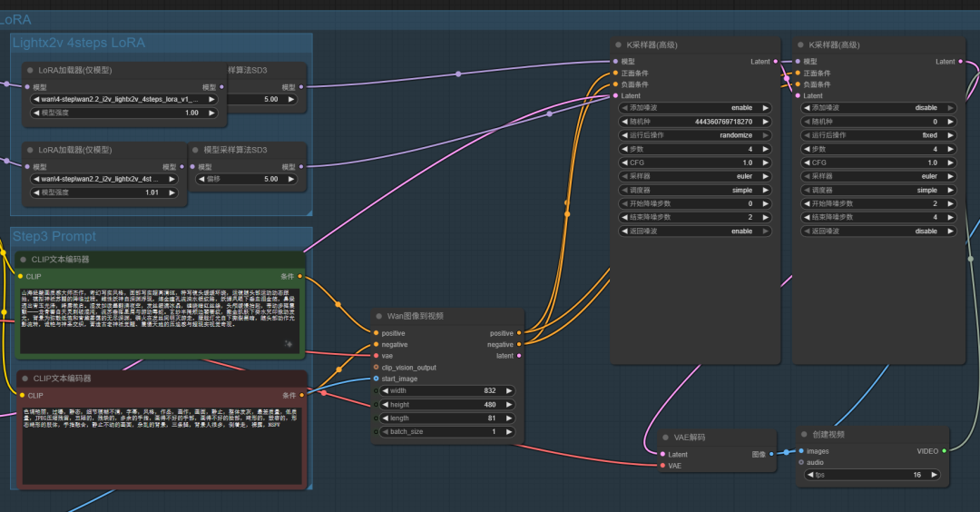Click the VAE input socket on VAE解码

[662, 466]
